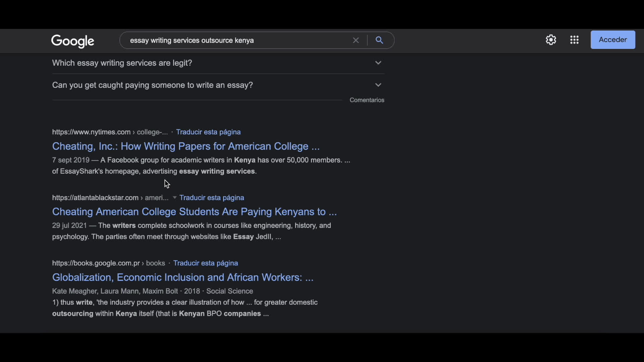Translate the books.google.com.pr result page
The height and width of the screenshot is (362, 644).
205,263
